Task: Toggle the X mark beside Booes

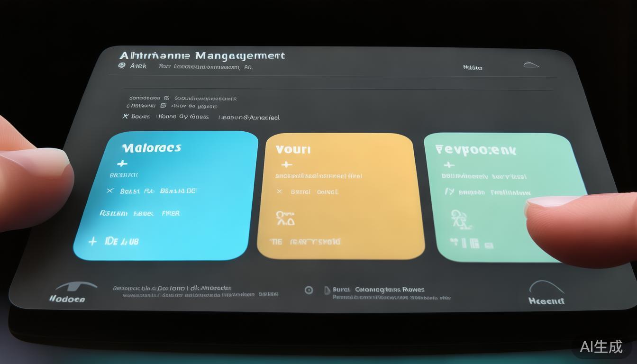Action: [x=126, y=116]
